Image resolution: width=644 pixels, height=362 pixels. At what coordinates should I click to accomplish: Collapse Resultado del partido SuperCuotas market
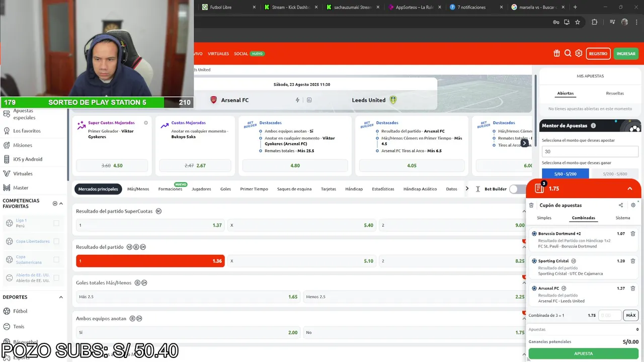(524, 211)
